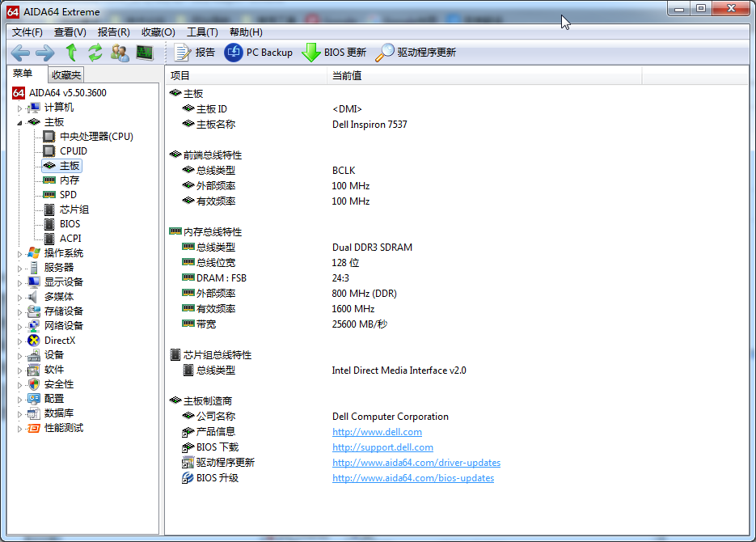Viewport: 756px width, 542px height.
Task: Expand the 计算机 tree node
Action: (19, 108)
